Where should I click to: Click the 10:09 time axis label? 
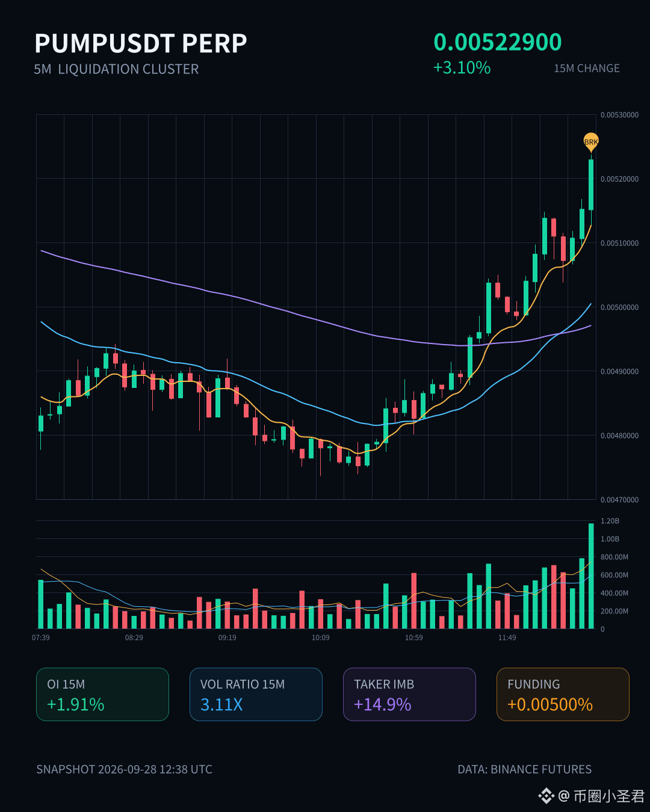(x=321, y=638)
